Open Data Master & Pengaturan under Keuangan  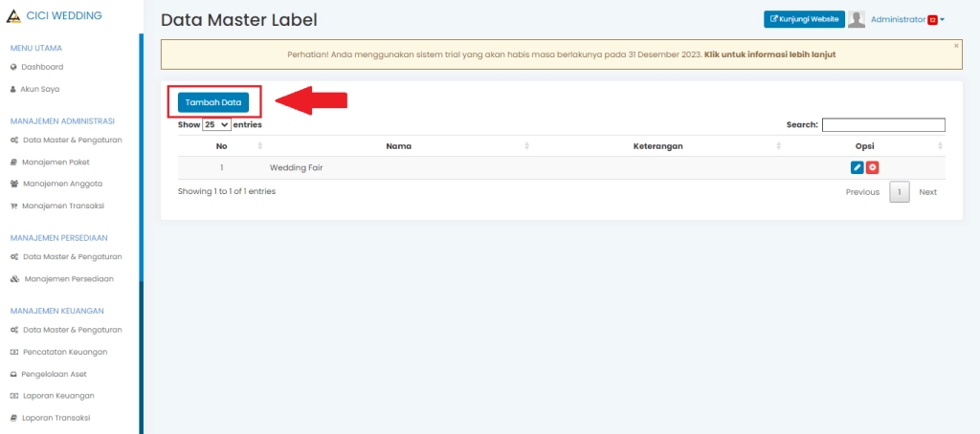(73, 330)
